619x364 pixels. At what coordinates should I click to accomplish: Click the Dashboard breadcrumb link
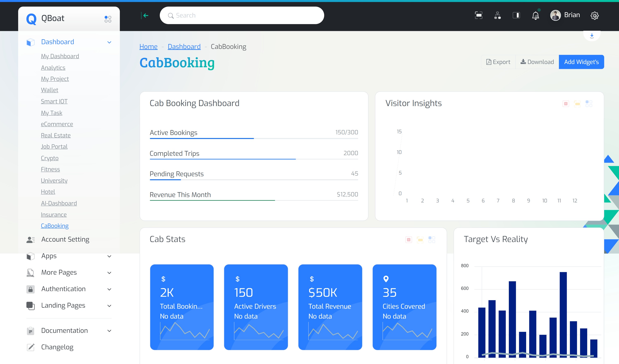pos(184,46)
